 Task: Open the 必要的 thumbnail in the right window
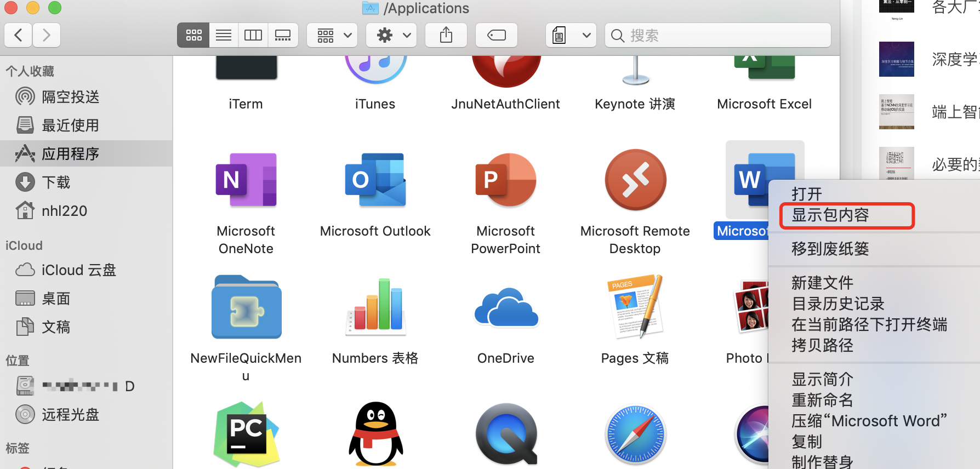896,163
